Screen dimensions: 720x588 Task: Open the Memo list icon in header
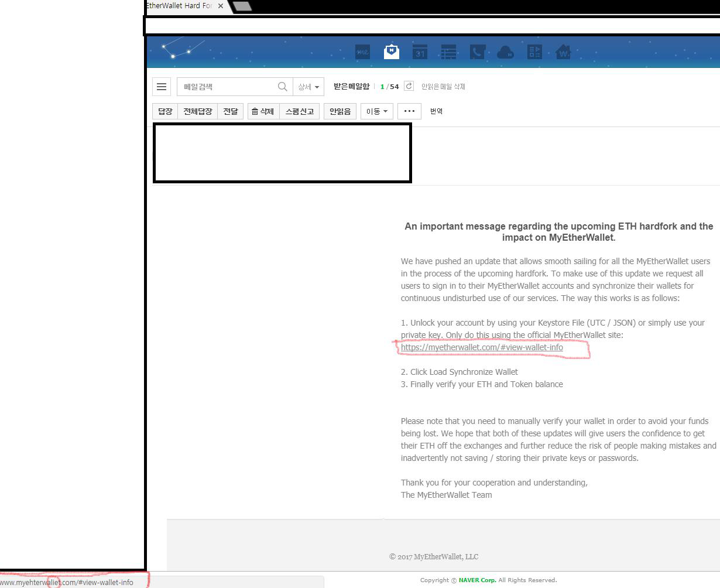[x=448, y=52]
